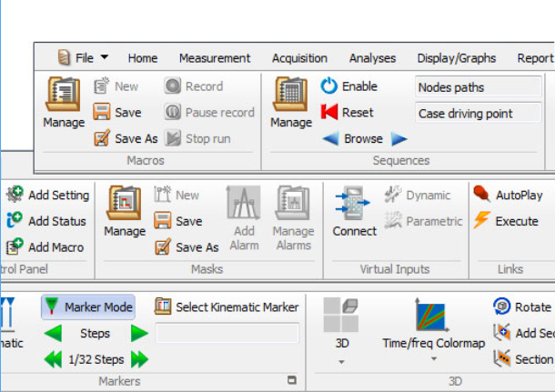555x392 pixels.
Task: Open Manage in the Sequences group
Action: [x=291, y=103]
